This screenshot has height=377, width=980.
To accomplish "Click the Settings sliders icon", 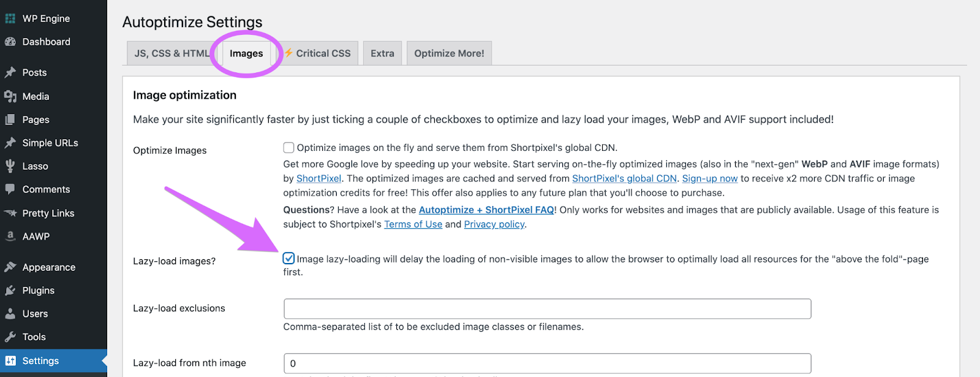I will click(10, 360).
